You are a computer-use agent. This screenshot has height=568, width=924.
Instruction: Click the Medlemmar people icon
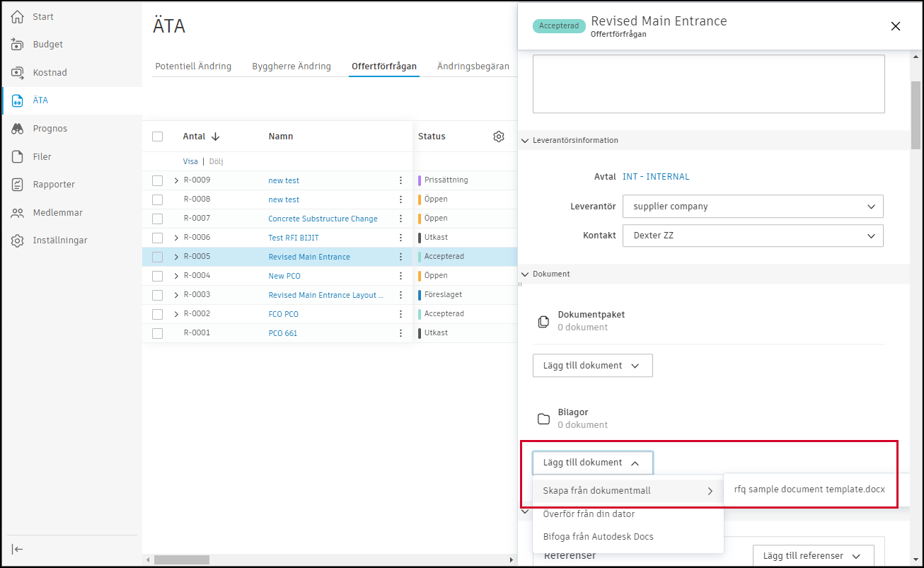(x=18, y=213)
